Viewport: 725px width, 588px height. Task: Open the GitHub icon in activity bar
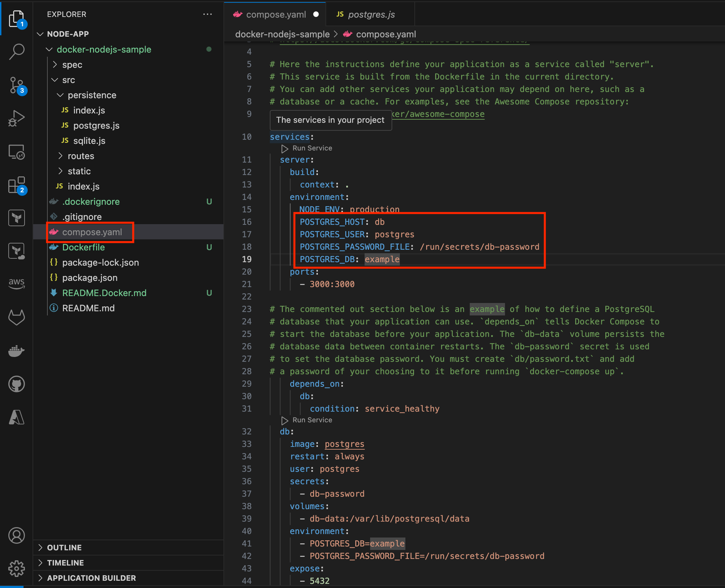click(16, 384)
